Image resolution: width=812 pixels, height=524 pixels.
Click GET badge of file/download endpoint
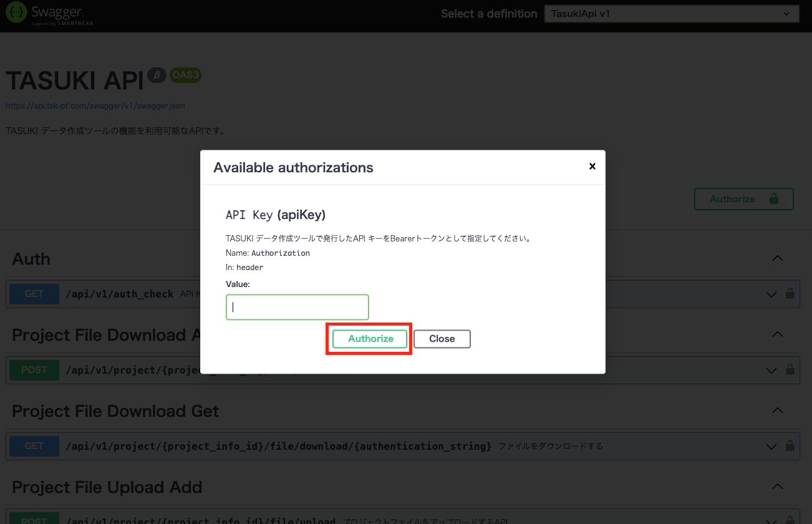pyautogui.click(x=34, y=446)
